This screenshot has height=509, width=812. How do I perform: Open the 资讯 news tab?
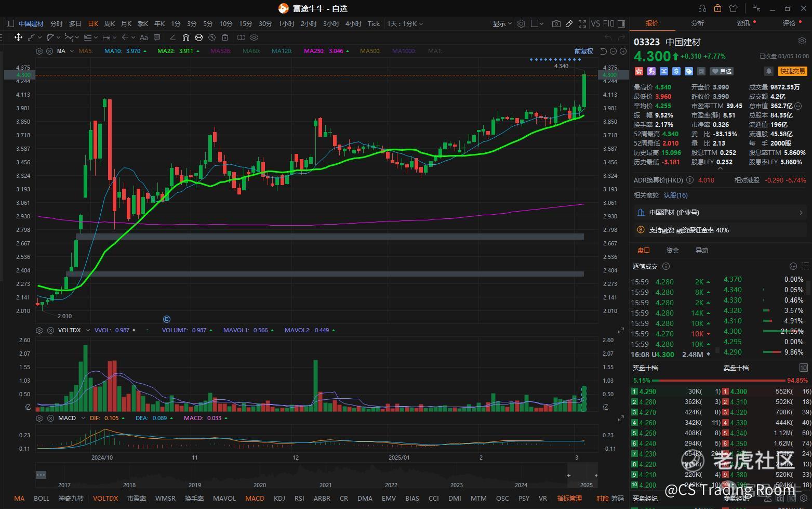[743, 23]
